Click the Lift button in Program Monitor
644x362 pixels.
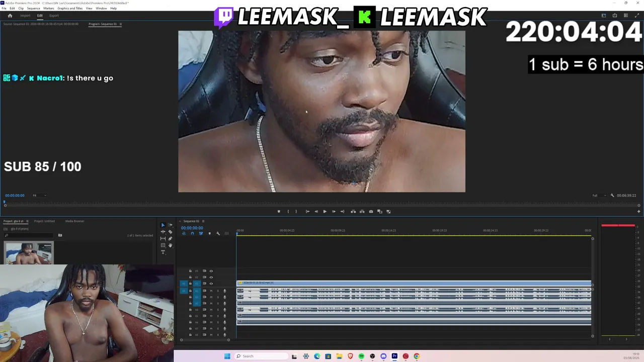[353, 211]
